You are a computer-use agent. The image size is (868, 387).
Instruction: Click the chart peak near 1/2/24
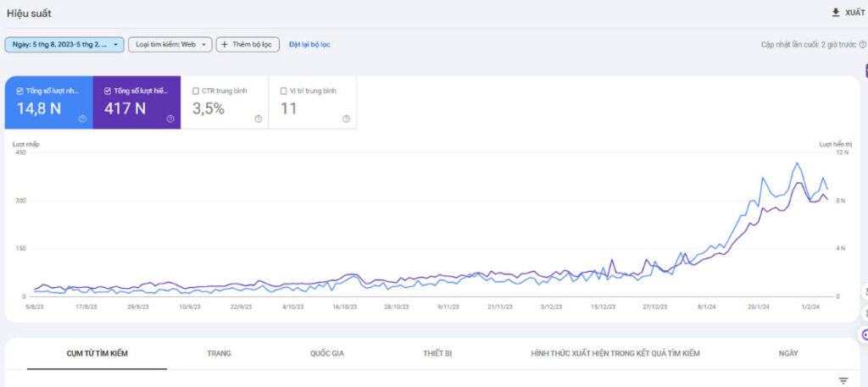click(x=797, y=163)
